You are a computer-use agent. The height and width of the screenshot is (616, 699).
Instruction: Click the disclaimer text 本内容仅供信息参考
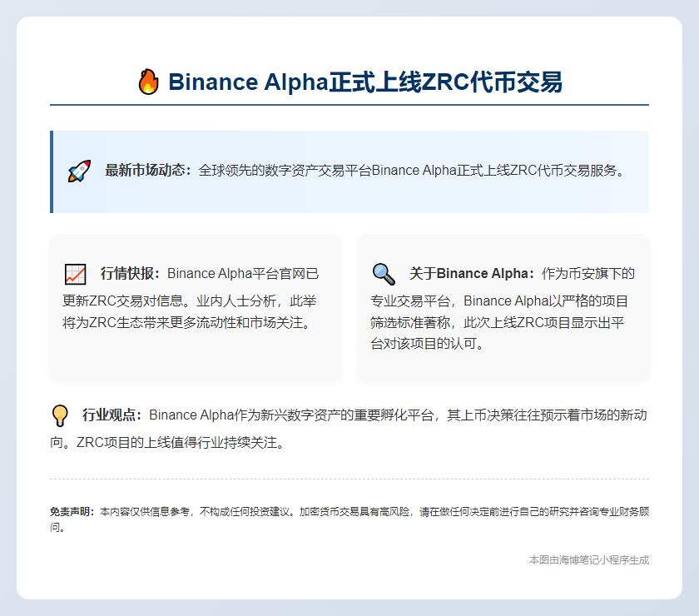point(145,512)
